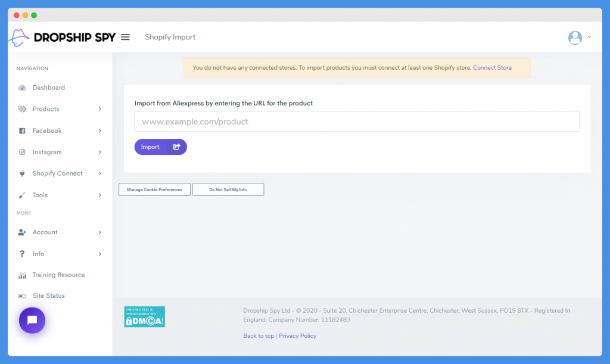Click the red close window dot
The width and height of the screenshot is (610, 364).
coord(16,15)
